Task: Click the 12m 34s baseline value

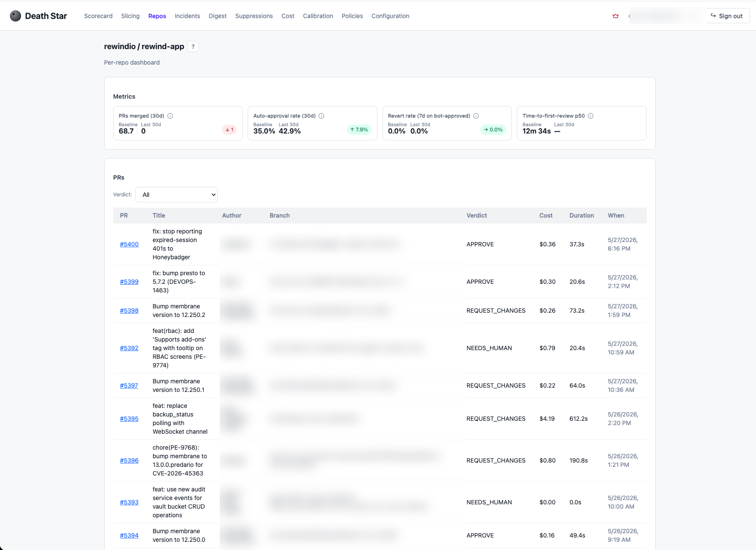Action: point(537,131)
